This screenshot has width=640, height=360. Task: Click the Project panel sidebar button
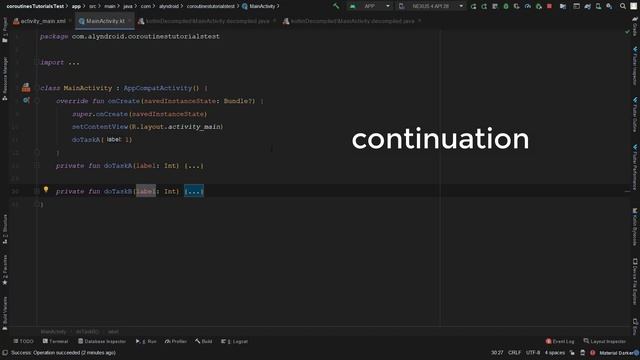(5, 31)
